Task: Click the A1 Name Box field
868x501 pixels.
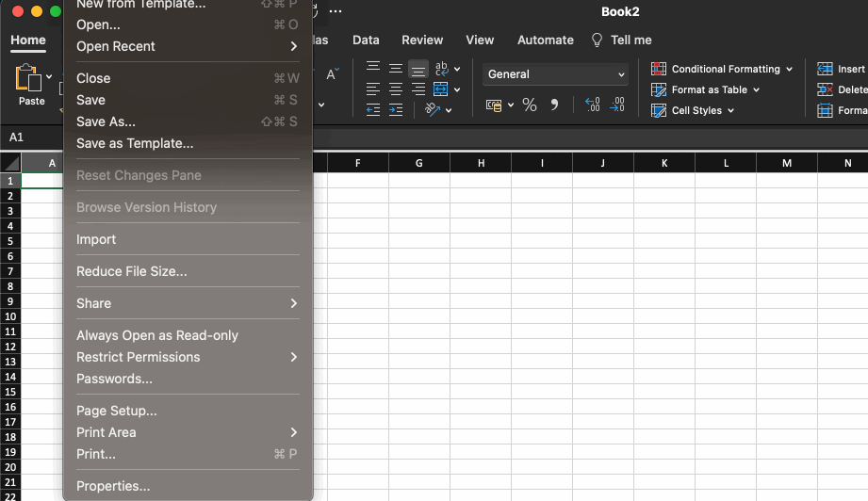Action: [x=33, y=137]
